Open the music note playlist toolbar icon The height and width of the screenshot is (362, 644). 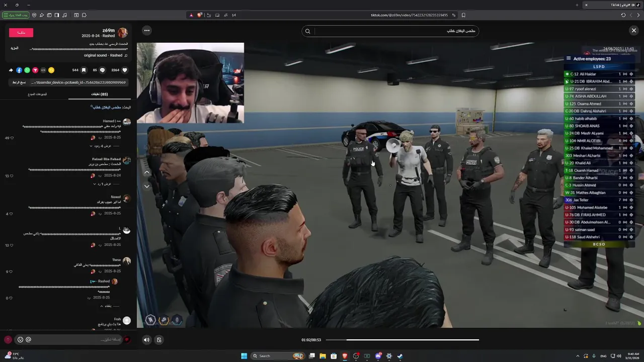64,15
